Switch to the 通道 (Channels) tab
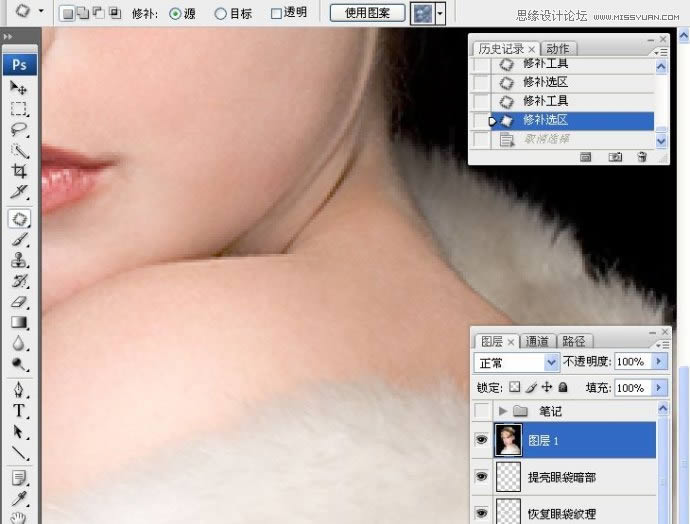The height and width of the screenshot is (524, 690). (x=537, y=341)
